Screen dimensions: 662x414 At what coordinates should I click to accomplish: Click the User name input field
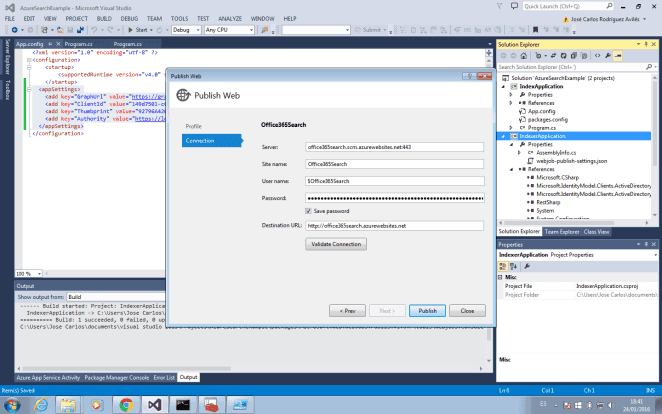pyautogui.click(x=394, y=181)
